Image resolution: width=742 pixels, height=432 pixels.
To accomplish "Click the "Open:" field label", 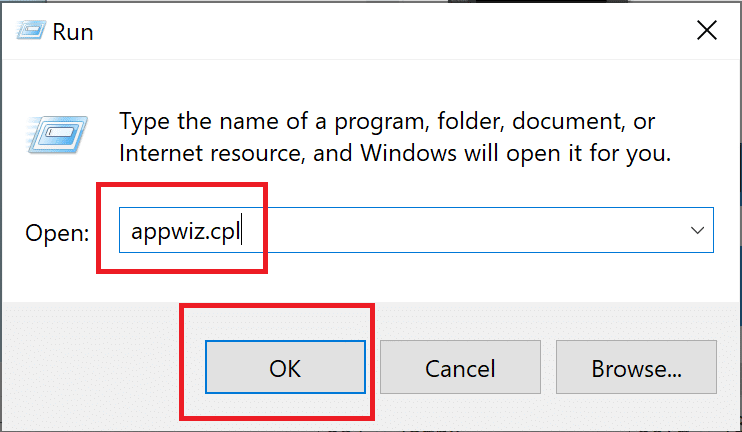I will tap(58, 233).
